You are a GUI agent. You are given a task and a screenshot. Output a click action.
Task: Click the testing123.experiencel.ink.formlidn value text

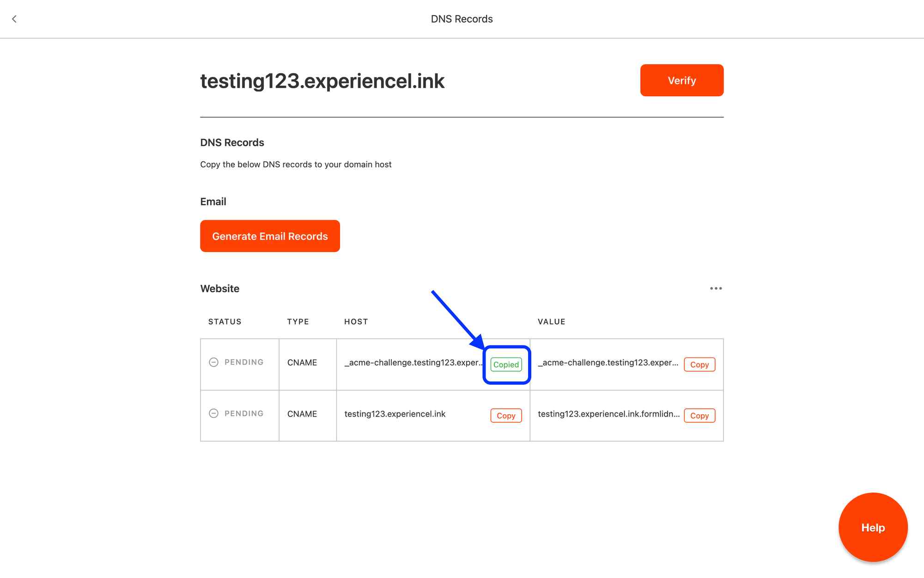(x=608, y=414)
